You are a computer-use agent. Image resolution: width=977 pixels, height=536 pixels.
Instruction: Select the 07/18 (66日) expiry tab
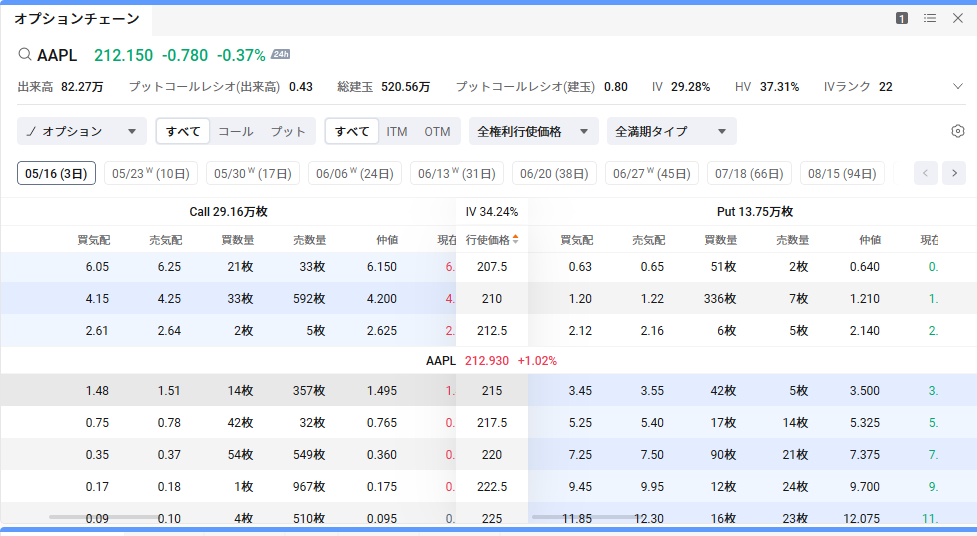coord(749,173)
